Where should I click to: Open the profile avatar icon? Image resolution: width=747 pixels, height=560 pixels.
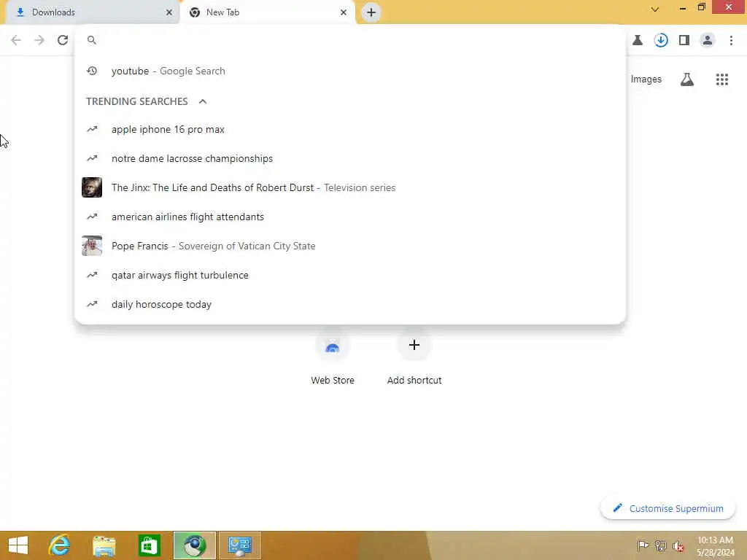pyautogui.click(x=708, y=41)
